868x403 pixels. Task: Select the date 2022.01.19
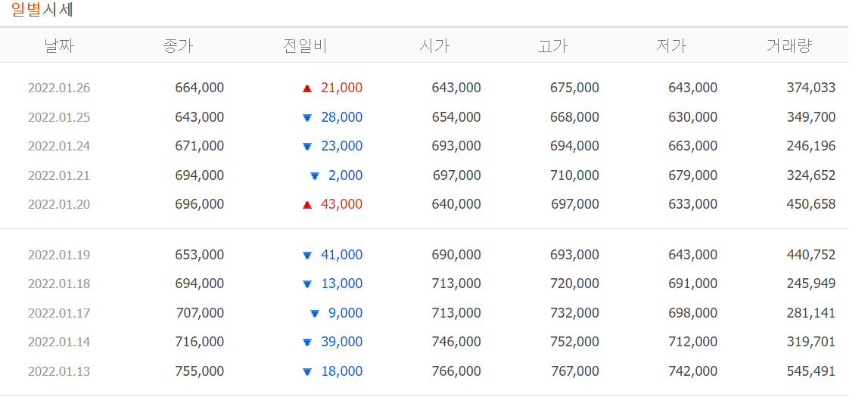coord(59,255)
